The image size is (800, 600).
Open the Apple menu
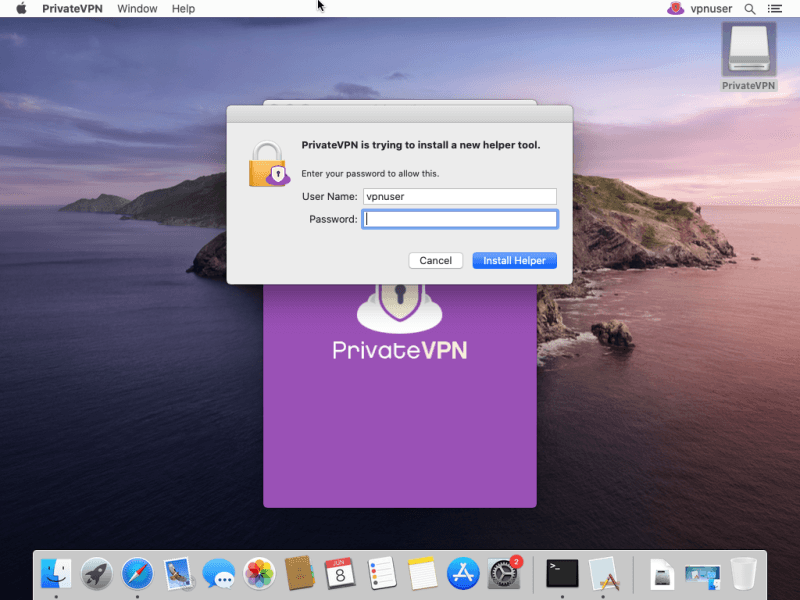21,8
